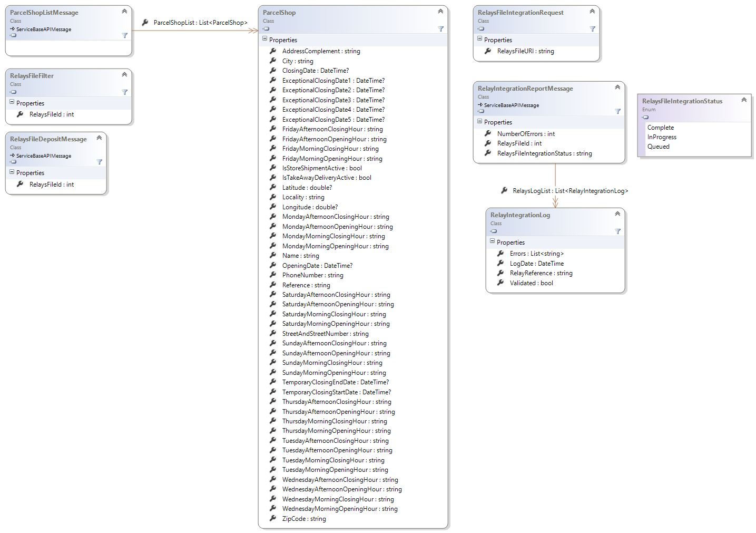Click ServiceBaseAPIMessage base type in RelayIntegrationReportMessage
Viewport: 756px width, 533px height.
(x=511, y=105)
